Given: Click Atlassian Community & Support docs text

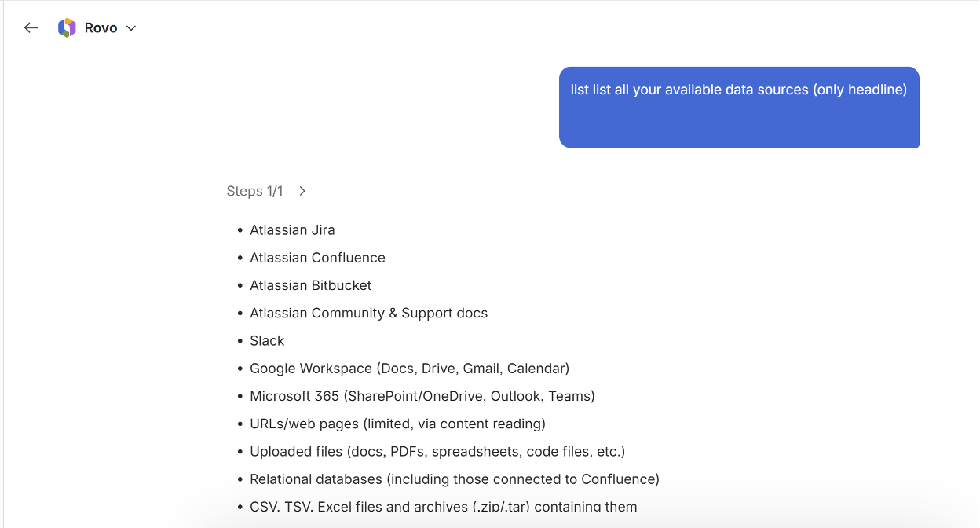Looking at the screenshot, I should click(x=368, y=313).
